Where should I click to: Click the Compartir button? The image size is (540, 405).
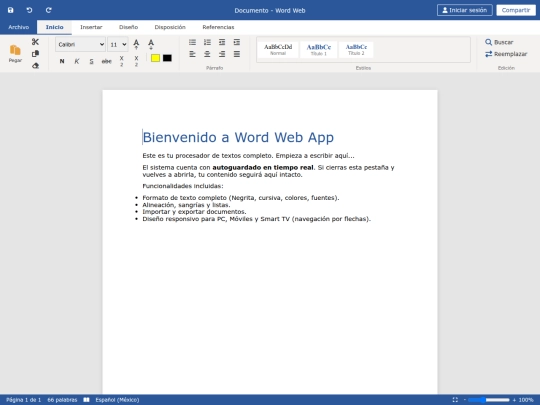point(516,10)
